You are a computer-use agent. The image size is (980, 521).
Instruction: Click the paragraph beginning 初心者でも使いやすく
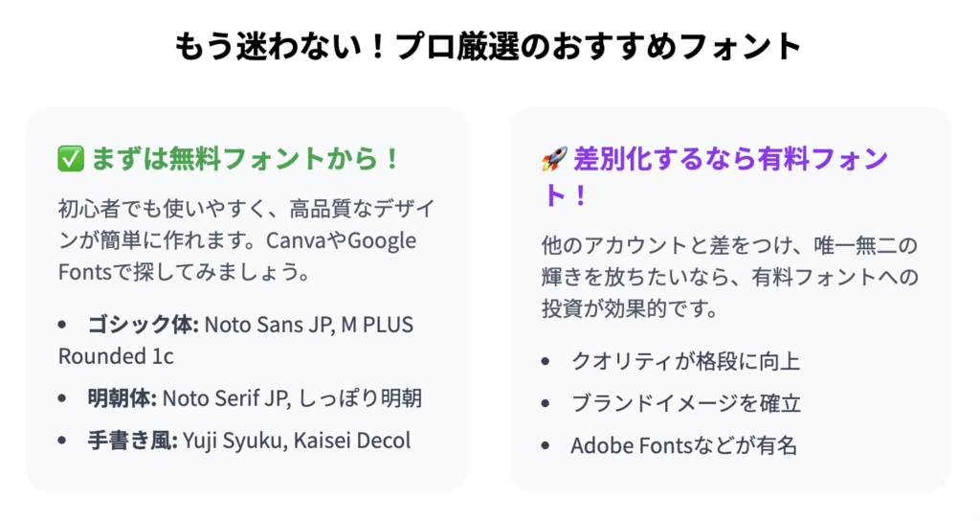(x=246, y=240)
